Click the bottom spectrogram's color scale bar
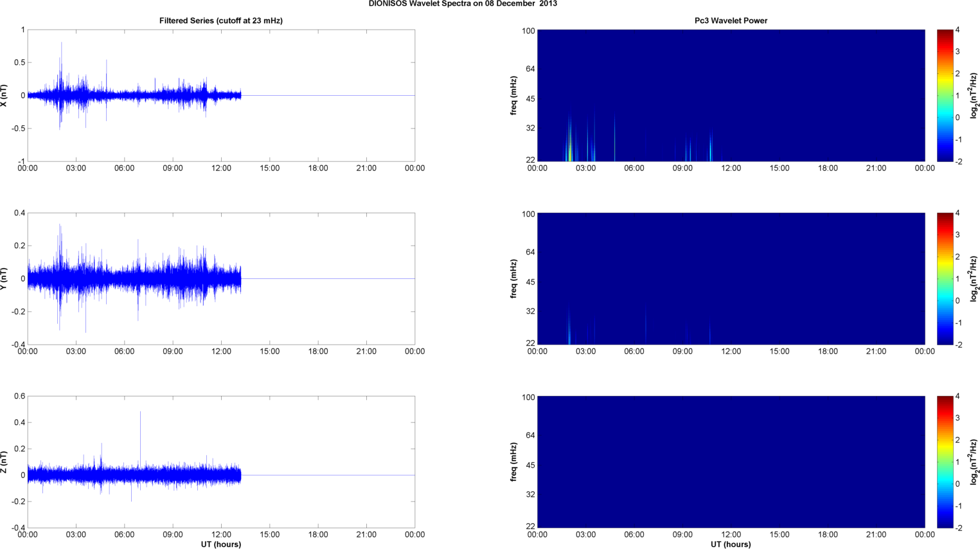980x549 pixels. point(945,462)
